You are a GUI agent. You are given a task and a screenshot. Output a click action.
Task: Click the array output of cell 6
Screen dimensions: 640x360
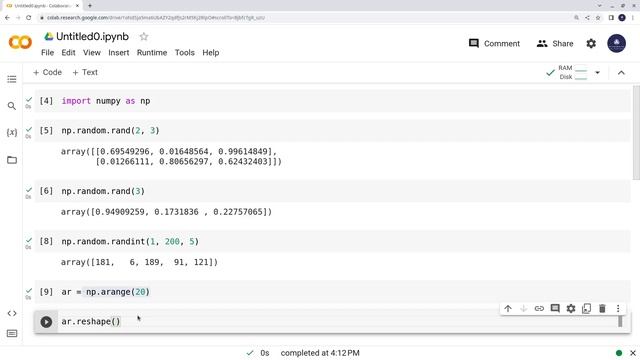click(166, 212)
